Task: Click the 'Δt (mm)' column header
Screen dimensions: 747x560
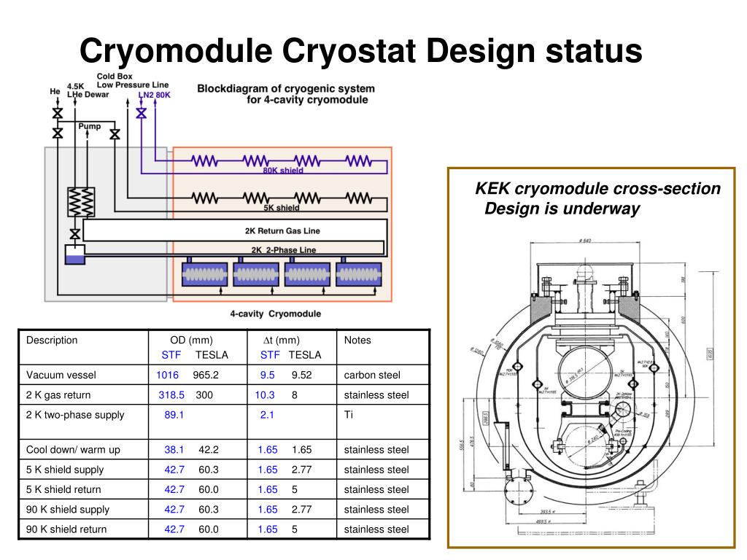Action: pos(282,340)
